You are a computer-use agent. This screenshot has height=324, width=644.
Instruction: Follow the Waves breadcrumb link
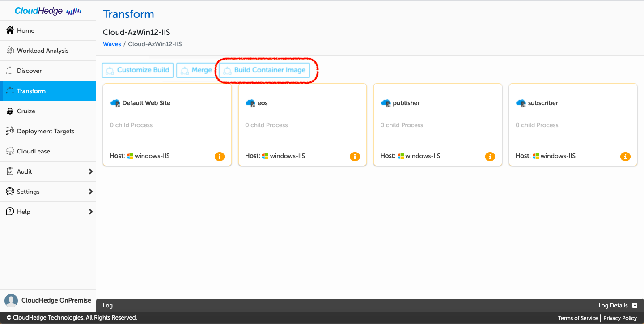point(112,44)
